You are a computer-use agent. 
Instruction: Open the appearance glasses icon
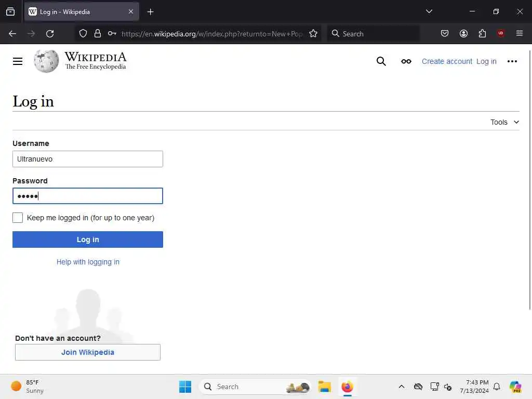click(406, 61)
